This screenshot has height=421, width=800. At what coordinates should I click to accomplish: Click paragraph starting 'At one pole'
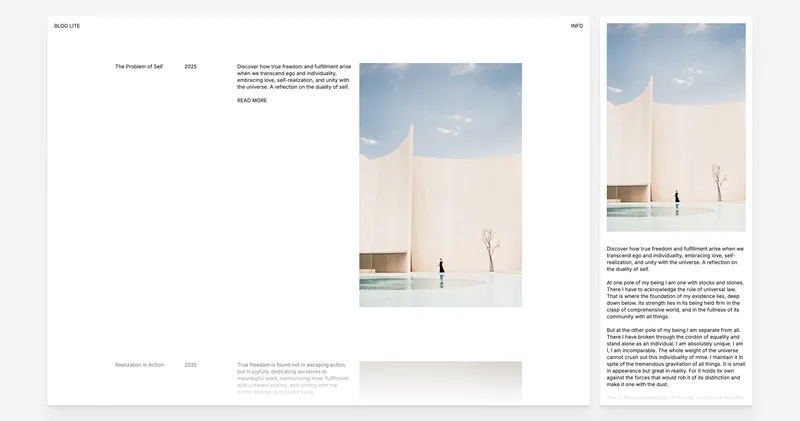point(675,301)
